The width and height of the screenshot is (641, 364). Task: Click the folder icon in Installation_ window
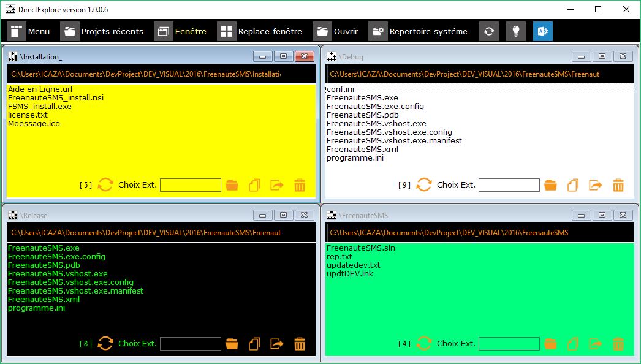tap(232, 185)
